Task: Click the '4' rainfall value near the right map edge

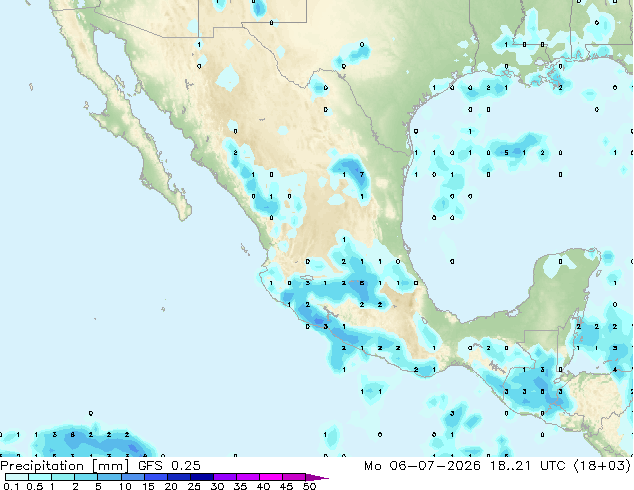Action: [615, 370]
